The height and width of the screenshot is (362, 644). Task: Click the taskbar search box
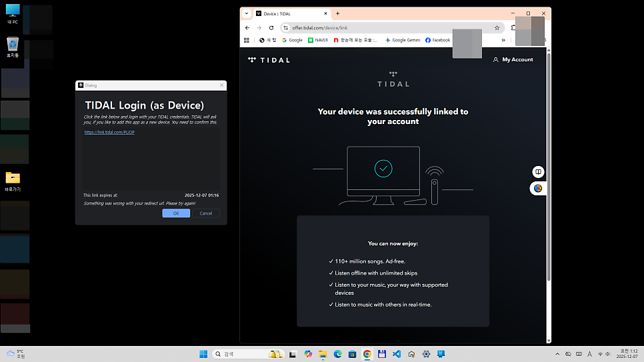click(x=249, y=354)
